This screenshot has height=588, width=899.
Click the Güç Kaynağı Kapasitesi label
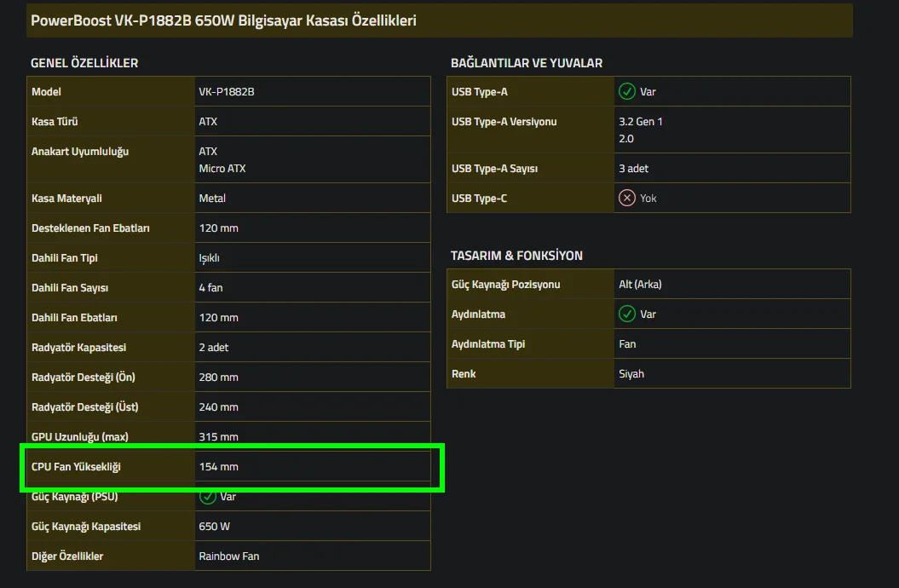[86, 526]
